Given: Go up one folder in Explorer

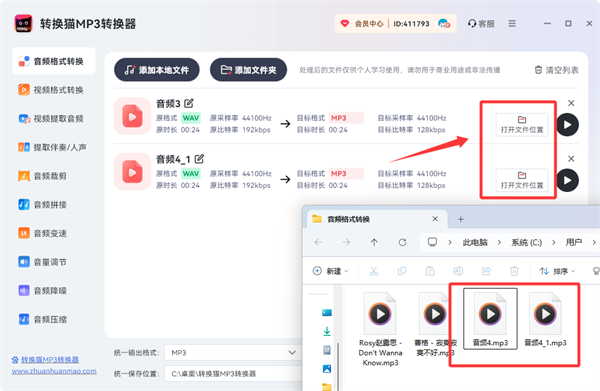Looking at the screenshot, I should click(x=374, y=242).
